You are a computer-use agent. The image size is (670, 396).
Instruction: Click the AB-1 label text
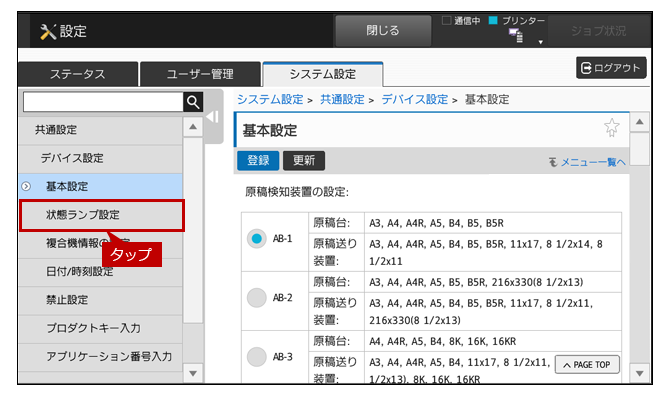point(282,239)
